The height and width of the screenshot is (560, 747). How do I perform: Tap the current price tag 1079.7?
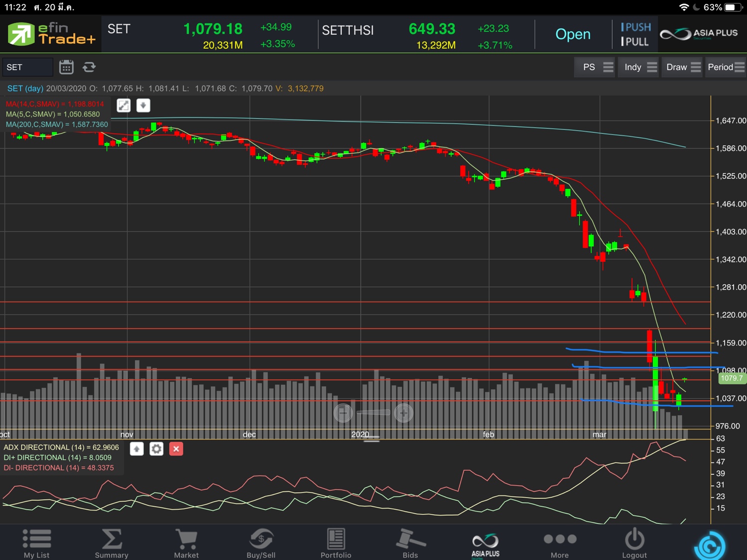pos(731,378)
